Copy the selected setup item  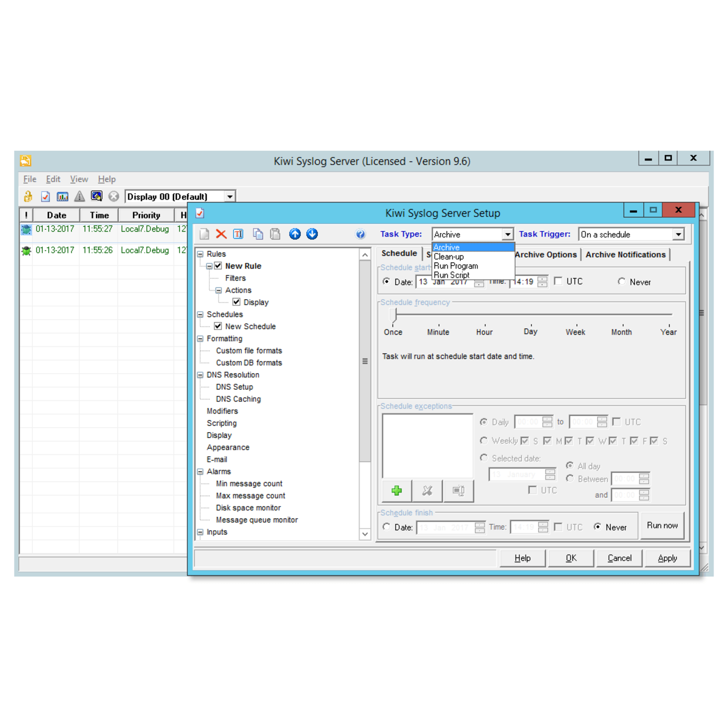(x=257, y=234)
